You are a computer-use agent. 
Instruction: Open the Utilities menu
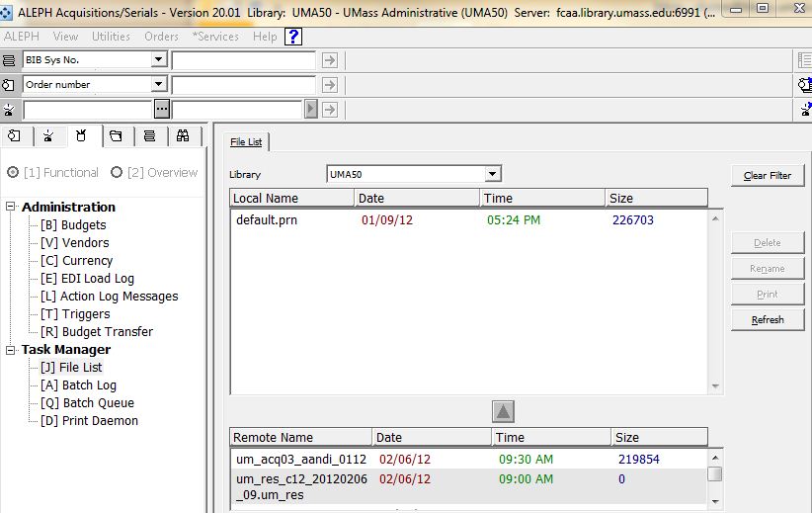[111, 37]
